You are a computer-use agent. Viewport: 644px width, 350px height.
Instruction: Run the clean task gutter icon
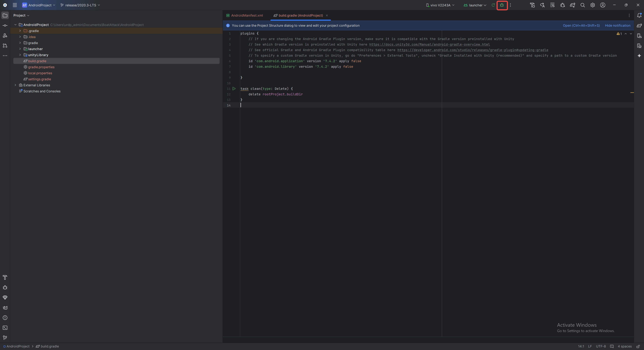tap(234, 89)
